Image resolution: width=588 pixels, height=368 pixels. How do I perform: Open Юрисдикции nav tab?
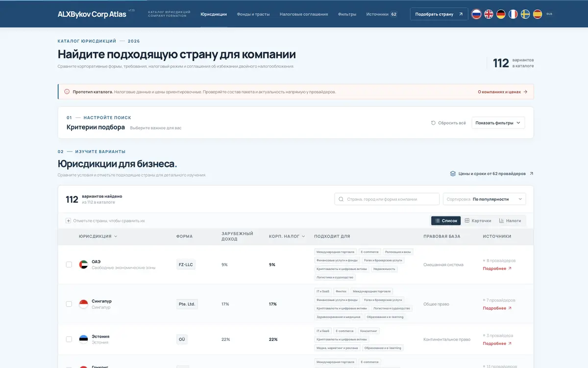tap(214, 14)
